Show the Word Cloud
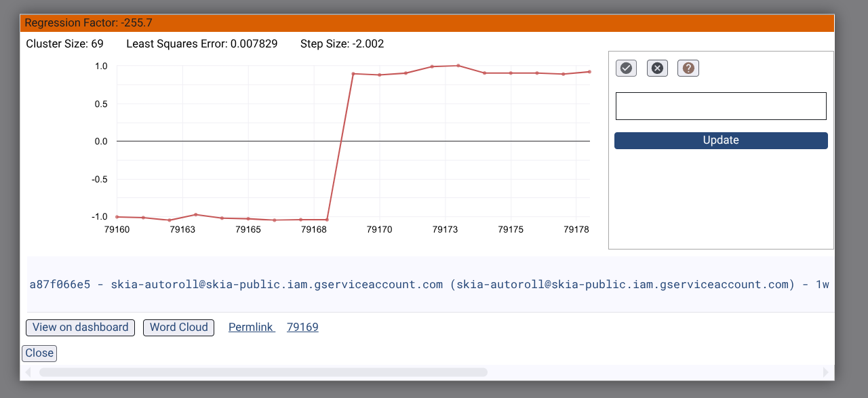Image resolution: width=868 pixels, height=398 pixels. [178, 327]
